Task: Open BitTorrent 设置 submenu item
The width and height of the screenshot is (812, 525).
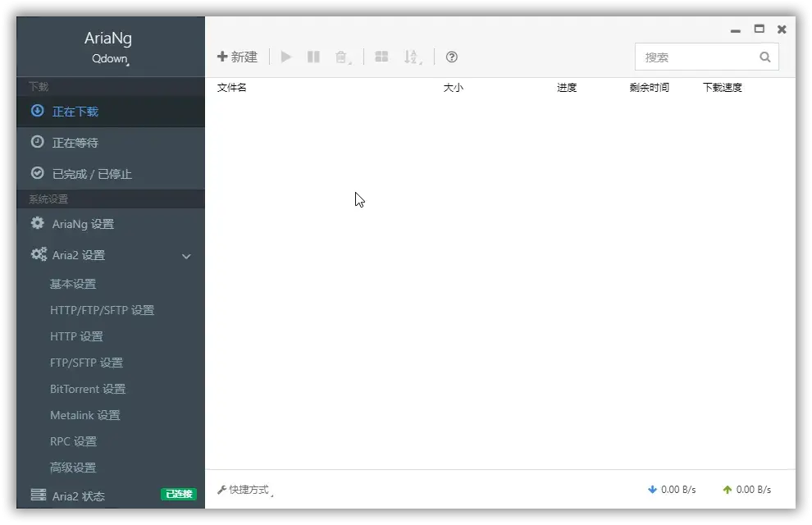Action: (x=88, y=389)
